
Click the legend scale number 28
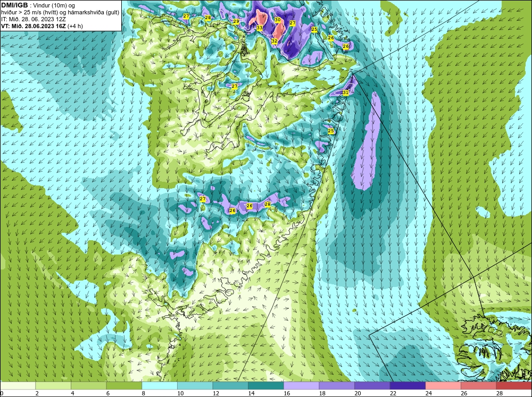pyautogui.click(x=500, y=393)
